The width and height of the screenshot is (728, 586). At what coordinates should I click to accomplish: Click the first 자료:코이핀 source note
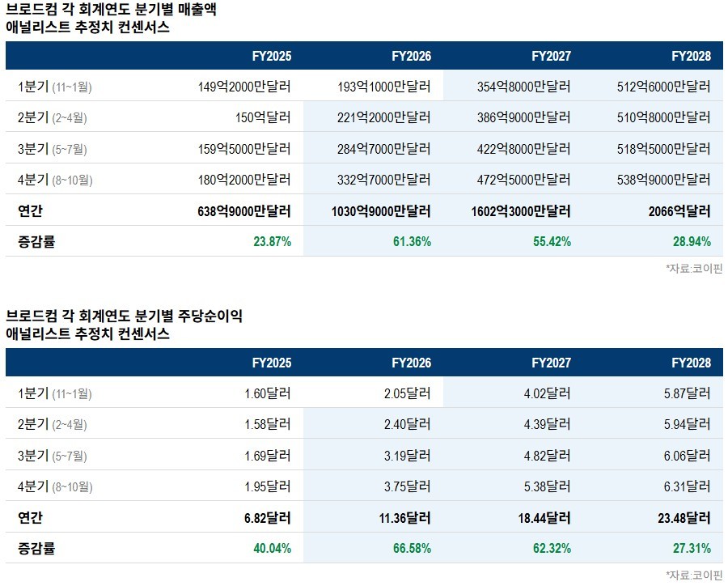point(694,268)
